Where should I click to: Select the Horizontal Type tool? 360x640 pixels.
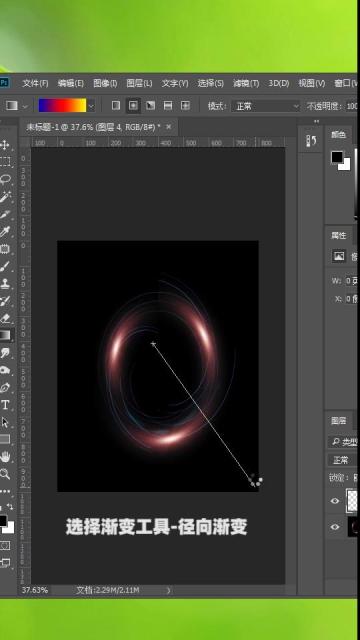pyautogui.click(x=5, y=405)
